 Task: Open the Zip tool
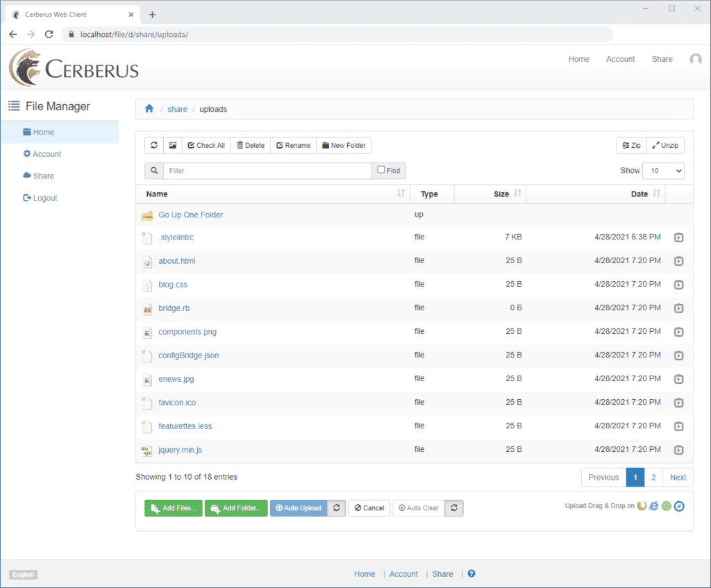coord(630,145)
